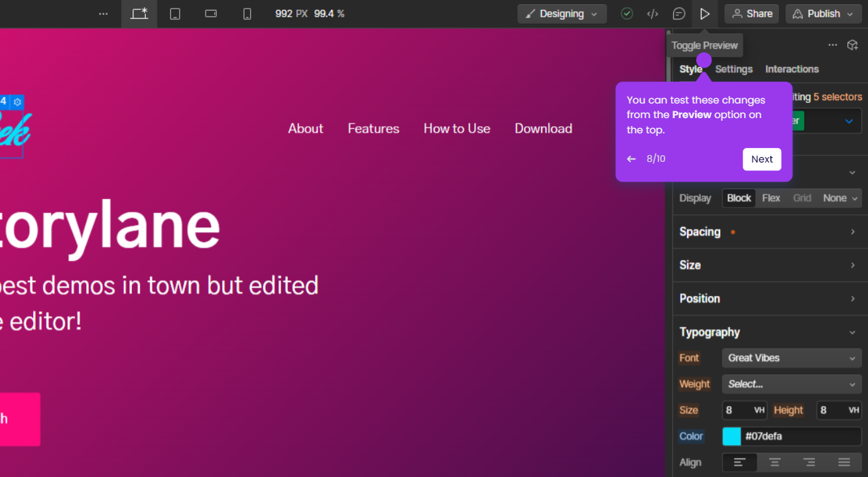Screen dimensions: 868x477
Task: Expand the Spacing section
Action: tap(769, 232)
